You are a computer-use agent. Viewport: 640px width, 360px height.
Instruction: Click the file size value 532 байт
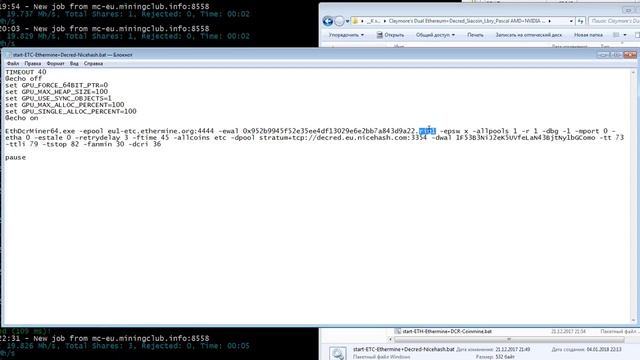pos(505,357)
